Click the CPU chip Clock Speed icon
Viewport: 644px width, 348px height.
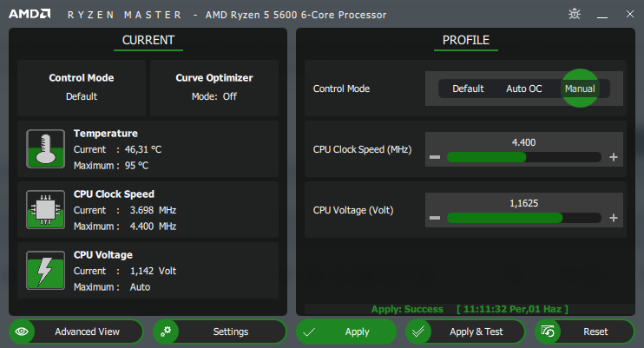click(43, 209)
